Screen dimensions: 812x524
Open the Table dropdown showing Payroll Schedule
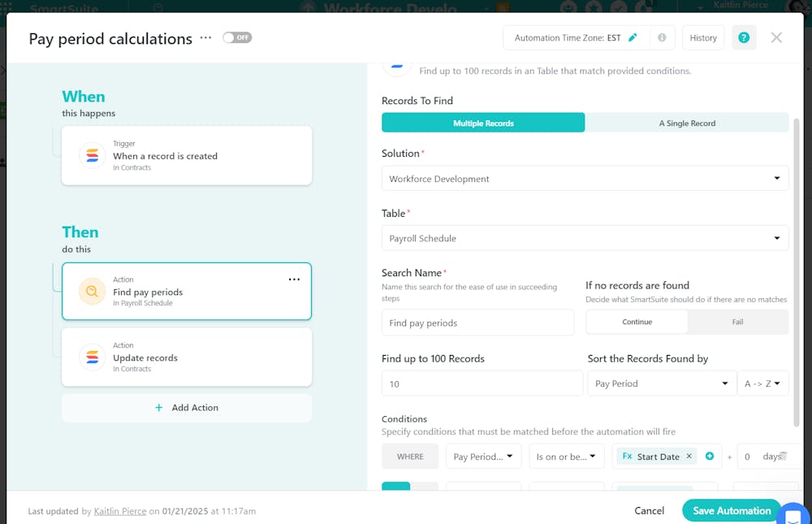[585, 237]
